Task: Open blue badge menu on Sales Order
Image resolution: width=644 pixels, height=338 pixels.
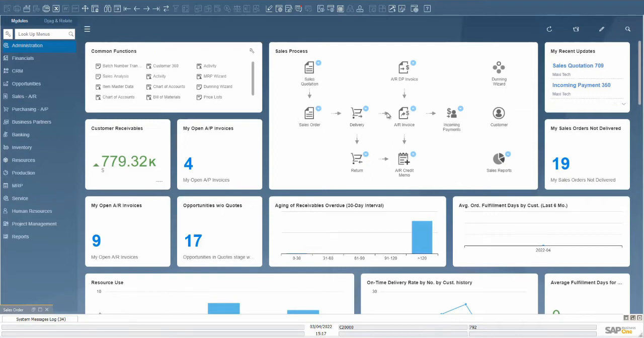Action: (318, 109)
